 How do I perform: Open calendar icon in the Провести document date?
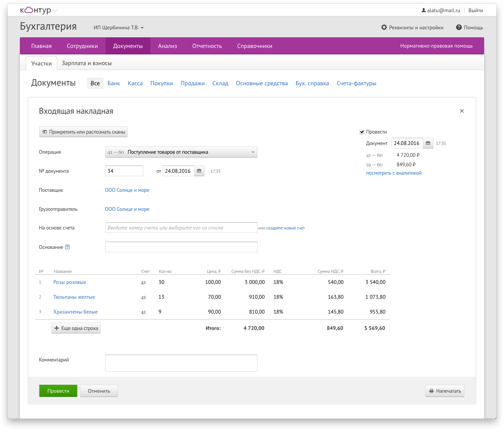click(x=428, y=143)
